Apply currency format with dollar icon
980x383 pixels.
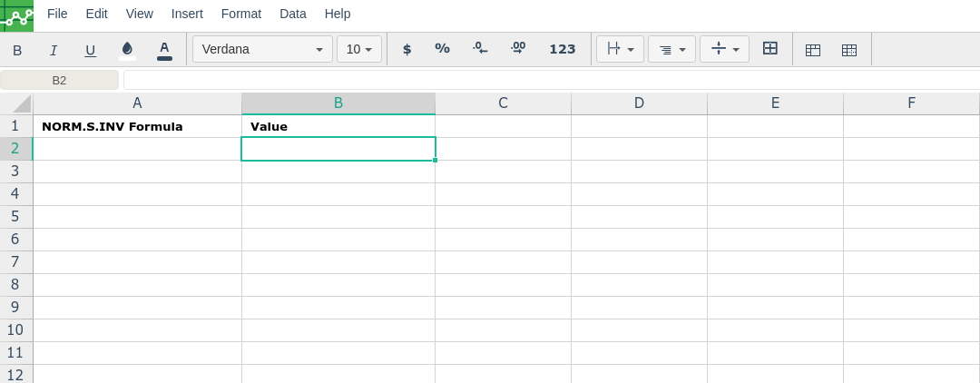[x=407, y=49]
